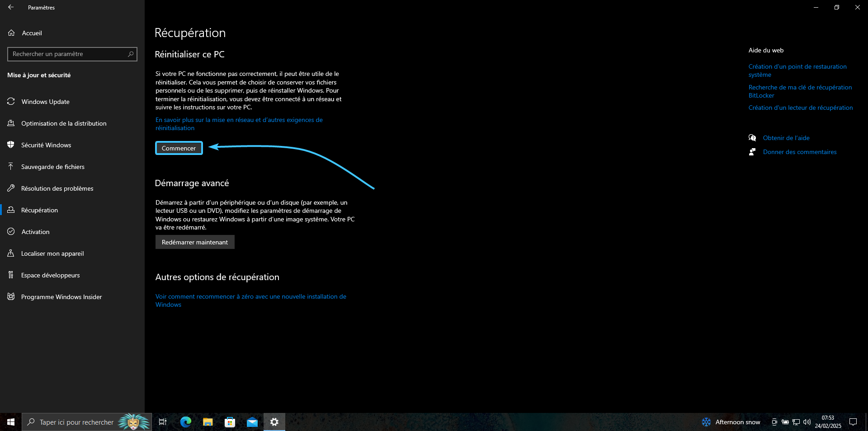Image resolution: width=868 pixels, height=431 pixels.
Task: Click Redémarrer maintenant button
Action: coord(195,242)
